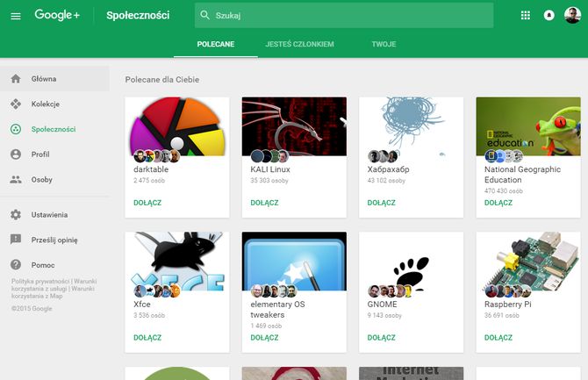Click the National Geographic Education title
The height and width of the screenshot is (380, 588).
click(522, 175)
